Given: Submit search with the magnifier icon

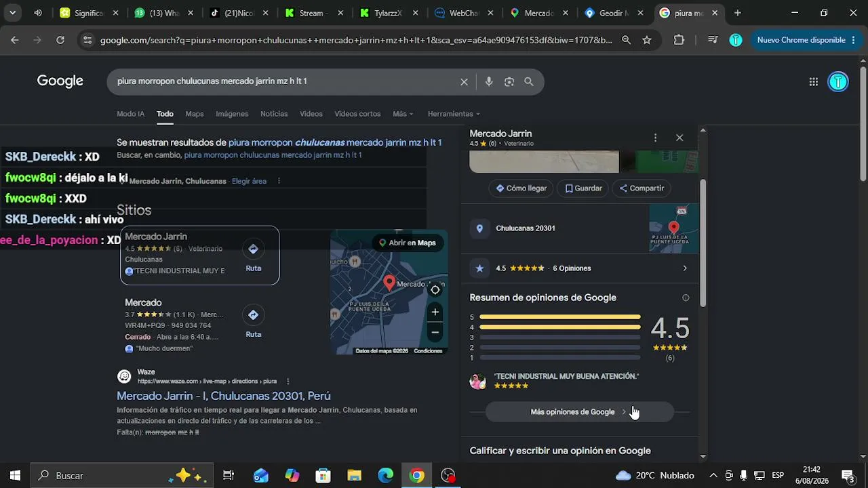Looking at the screenshot, I should pos(529,82).
